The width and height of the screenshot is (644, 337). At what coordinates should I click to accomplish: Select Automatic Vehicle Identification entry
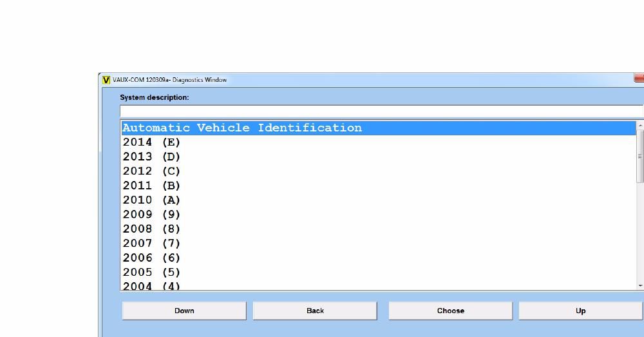coord(242,128)
